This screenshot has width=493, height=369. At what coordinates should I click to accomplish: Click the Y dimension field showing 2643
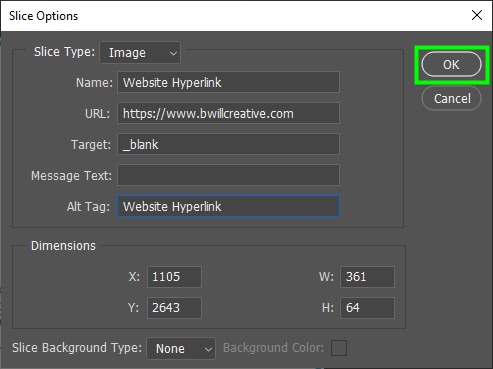coord(174,308)
